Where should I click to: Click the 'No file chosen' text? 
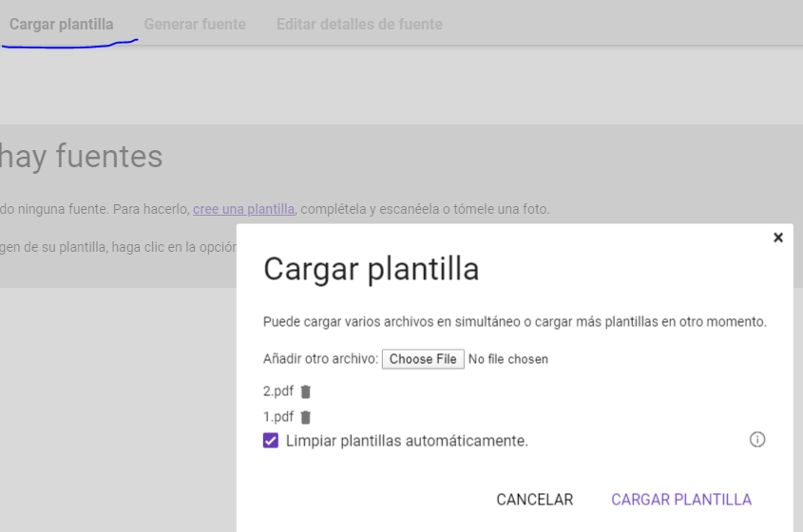pyautogui.click(x=508, y=359)
